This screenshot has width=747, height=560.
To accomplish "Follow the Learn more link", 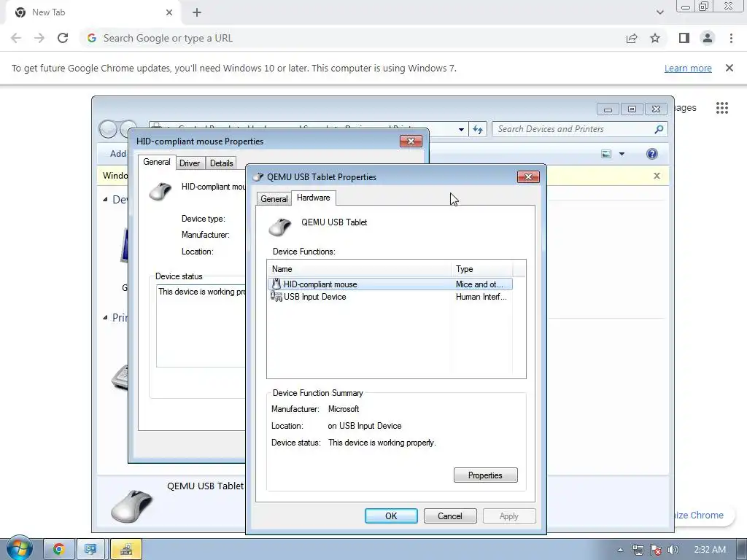I will click(688, 68).
